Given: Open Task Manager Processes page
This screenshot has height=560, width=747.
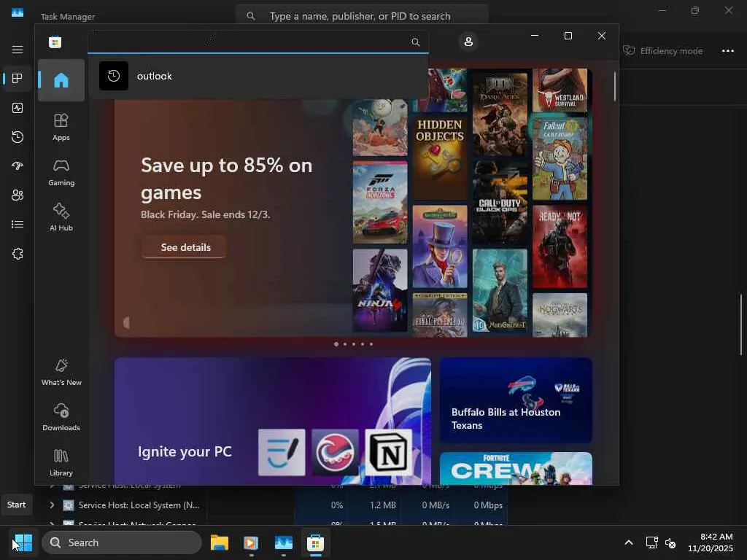Looking at the screenshot, I should tap(18, 79).
